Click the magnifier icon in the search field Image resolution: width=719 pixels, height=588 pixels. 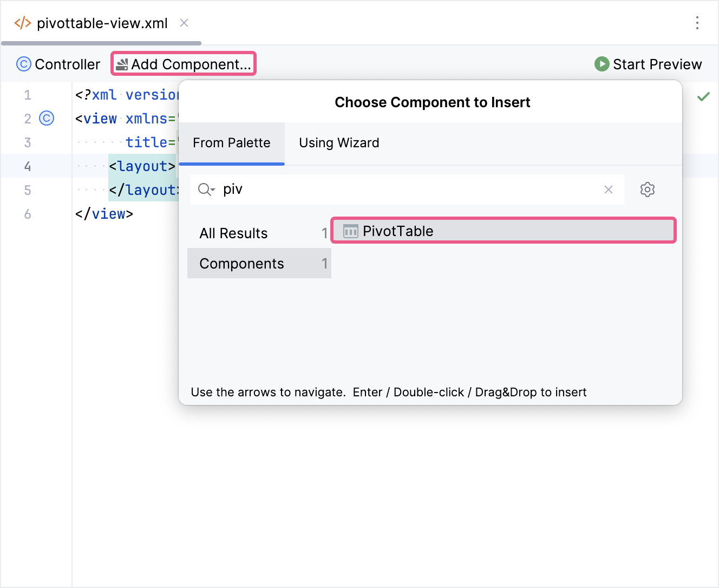point(205,190)
